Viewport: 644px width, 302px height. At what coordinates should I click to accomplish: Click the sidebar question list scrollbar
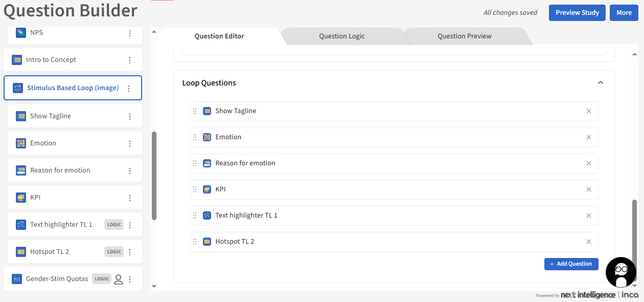pos(154,176)
